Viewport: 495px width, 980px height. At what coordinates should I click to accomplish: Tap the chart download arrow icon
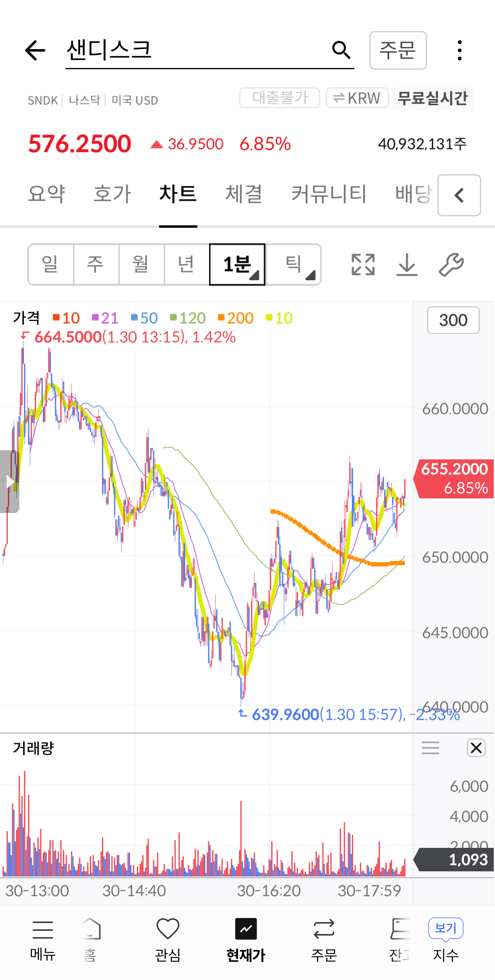click(x=407, y=265)
